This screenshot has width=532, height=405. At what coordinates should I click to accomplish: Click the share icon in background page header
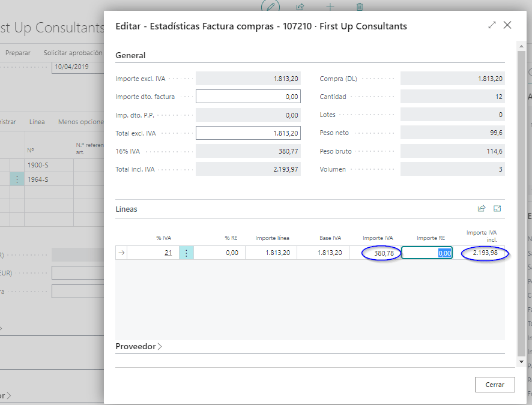click(300, 7)
